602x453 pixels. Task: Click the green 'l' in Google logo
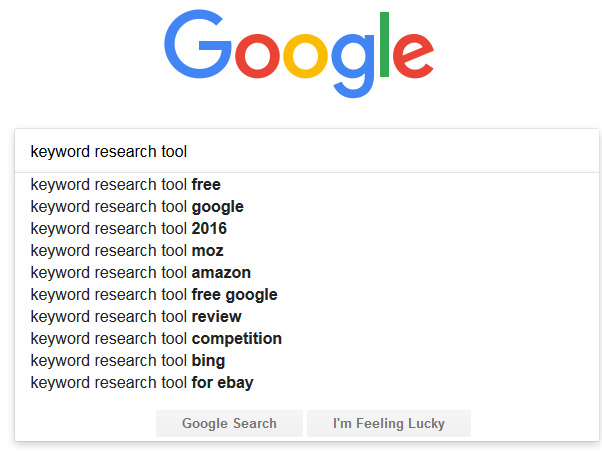click(x=386, y=47)
